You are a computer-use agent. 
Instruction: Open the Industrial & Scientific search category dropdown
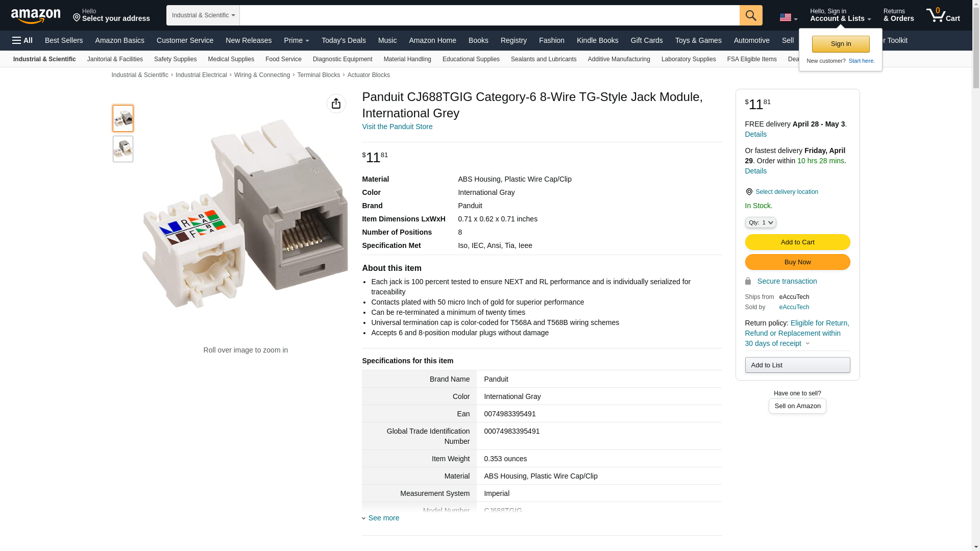203,15
